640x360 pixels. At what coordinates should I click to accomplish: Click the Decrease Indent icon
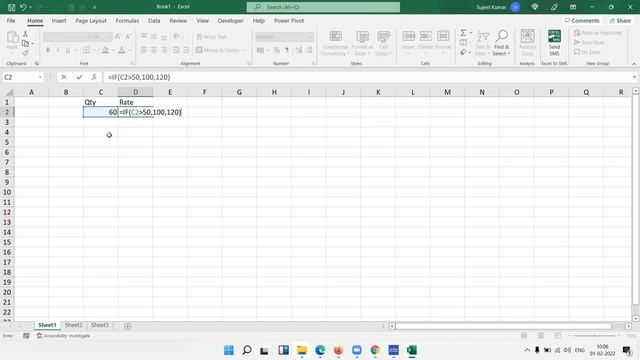click(x=176, y=50)
